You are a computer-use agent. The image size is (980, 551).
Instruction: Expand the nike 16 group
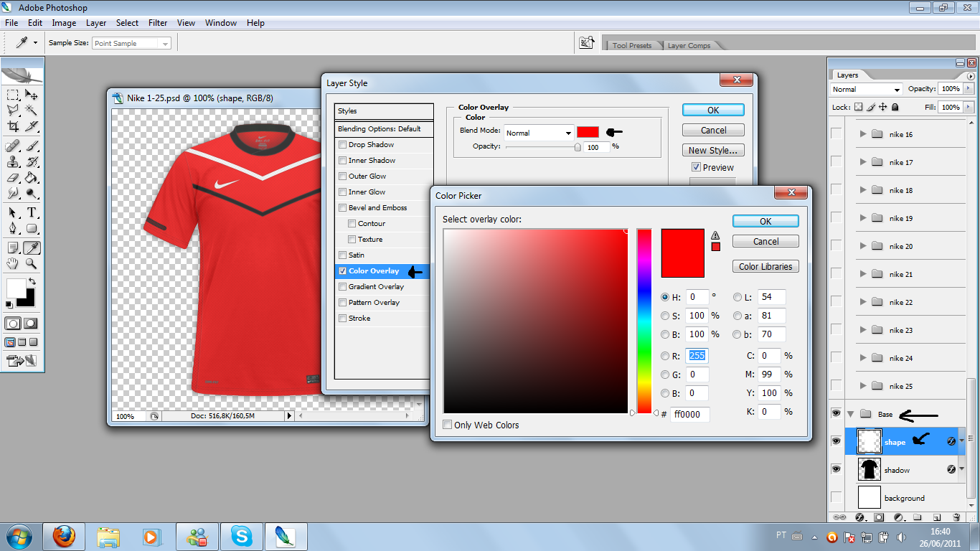(x=863, y=134)
